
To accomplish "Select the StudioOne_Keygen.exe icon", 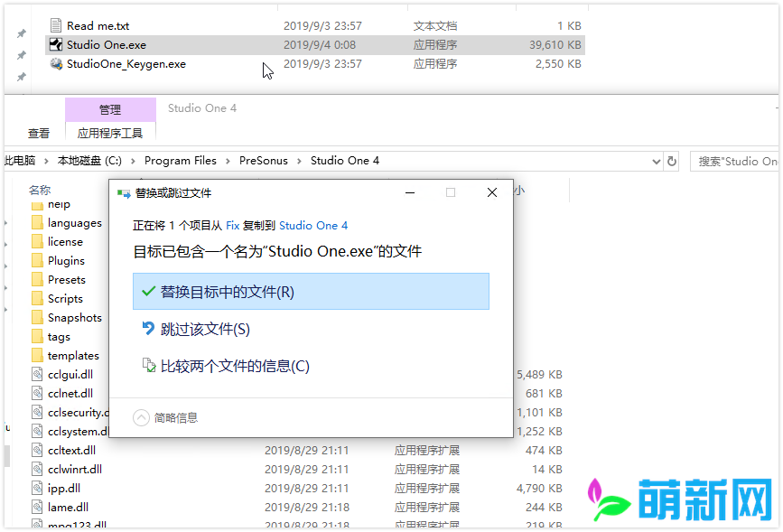I will (x=56, y=63).
